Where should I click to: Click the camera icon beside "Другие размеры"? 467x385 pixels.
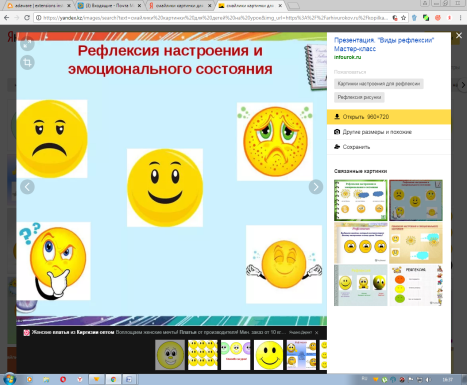tap(337, 132)
